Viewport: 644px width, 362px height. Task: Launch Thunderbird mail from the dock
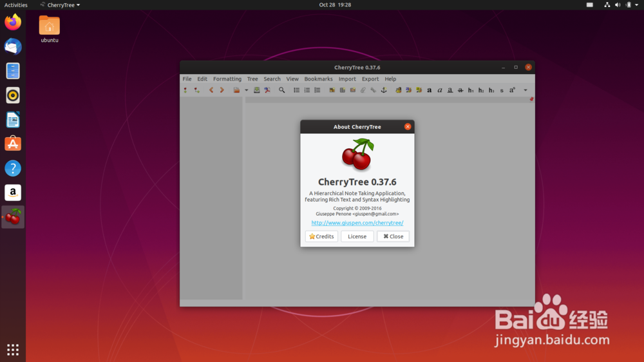click(13, 46)
